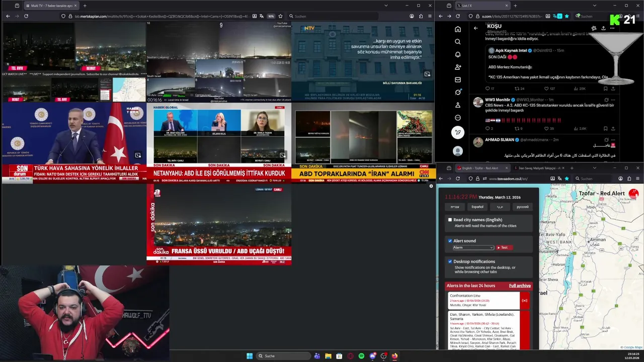
Task: Open extensions icon in Multi TV window
Action: [x=421, y=16]
